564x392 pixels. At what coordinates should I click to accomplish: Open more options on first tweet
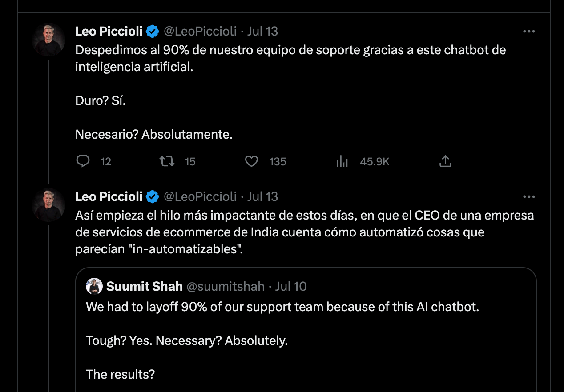(528, 32)
